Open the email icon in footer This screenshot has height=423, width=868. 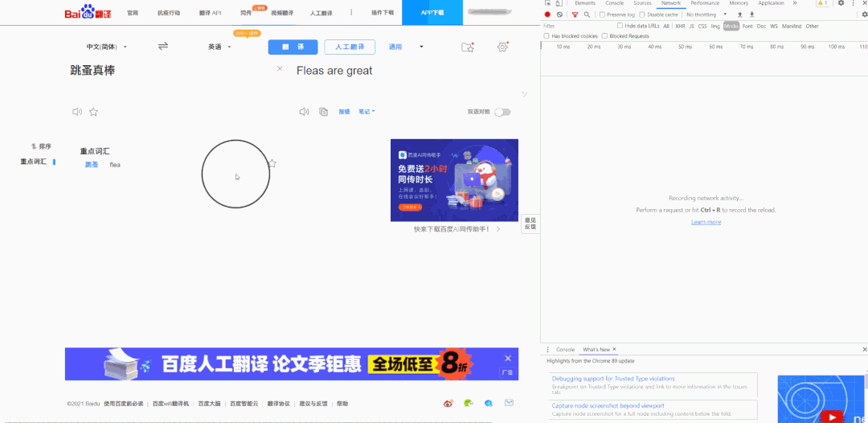[x=509, y=403]
